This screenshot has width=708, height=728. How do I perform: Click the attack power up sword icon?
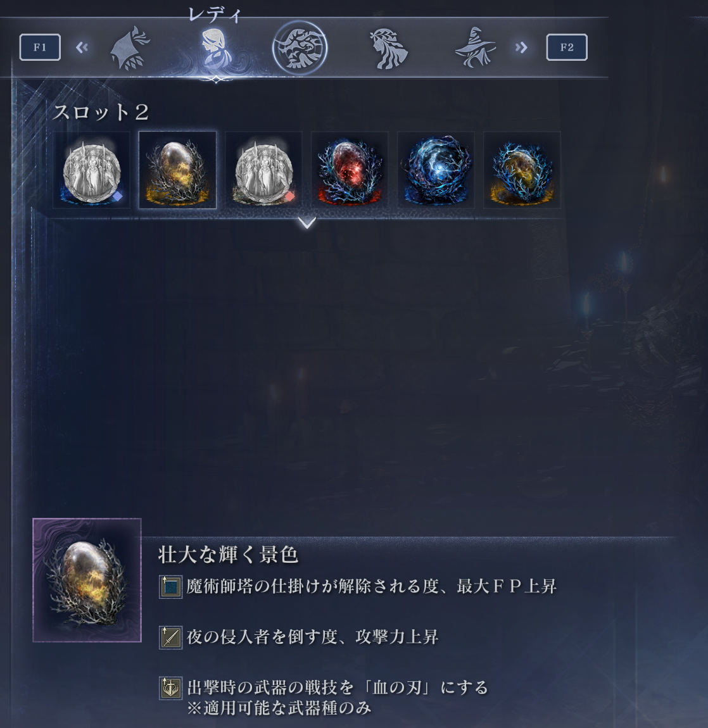tap(170, 637)
